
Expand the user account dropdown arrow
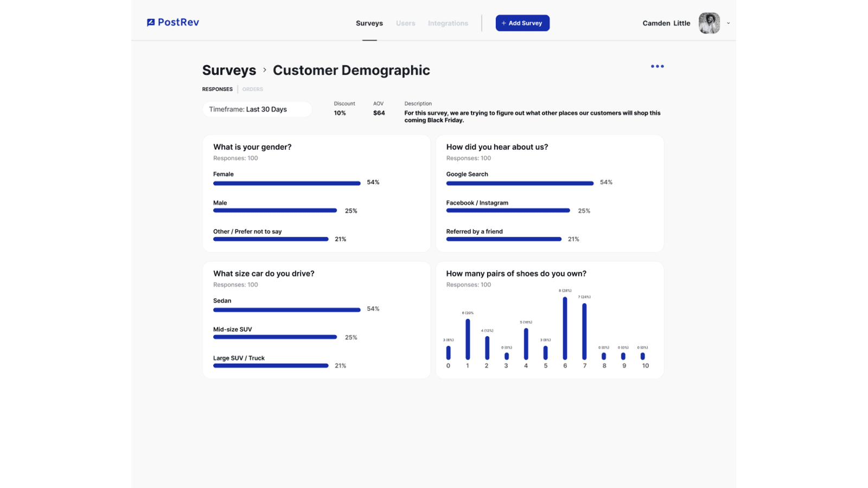(728, 23)
